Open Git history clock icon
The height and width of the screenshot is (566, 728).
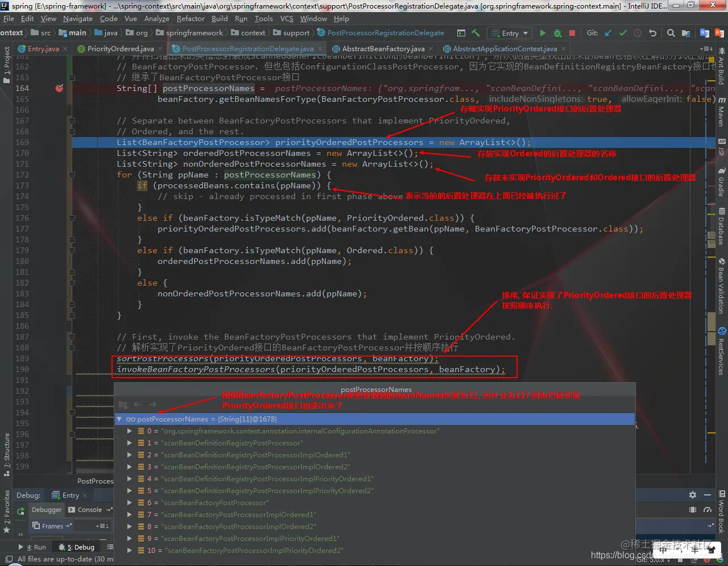[638, 33]
